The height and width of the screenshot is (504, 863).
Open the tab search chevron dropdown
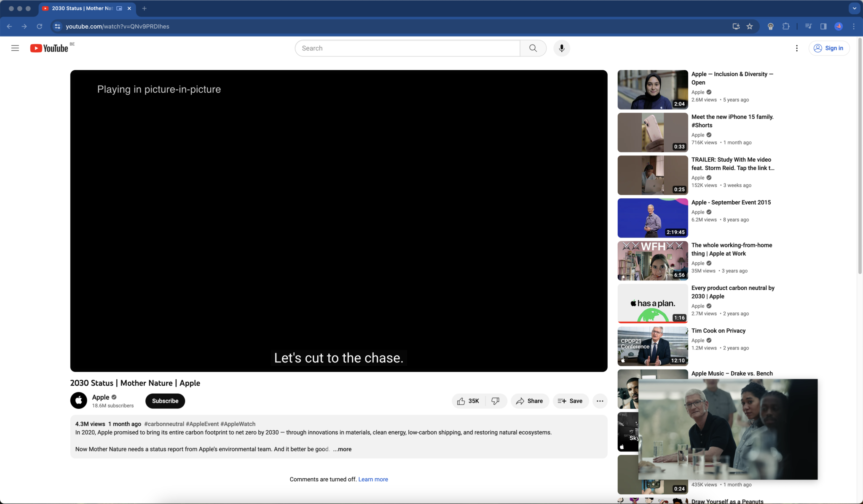pyautogui.click(x=854, y=8)
